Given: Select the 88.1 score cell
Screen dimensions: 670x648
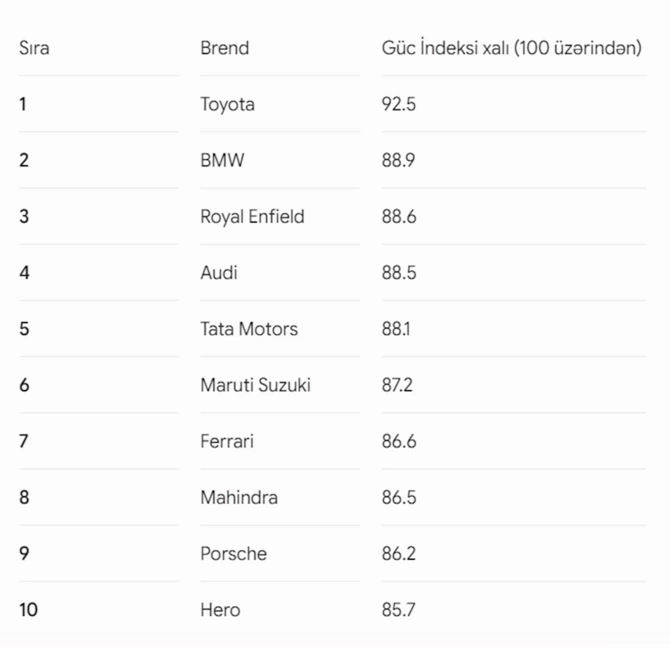Looking at the screenshot, I should point(396,329).
